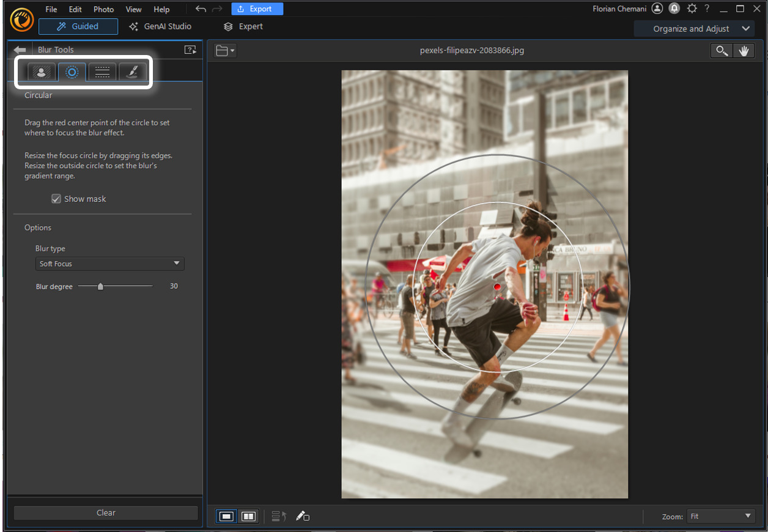Open the adjustments pencil icon below the image
768x532 pixels.
pyautogui.click(x=303, y=515)
